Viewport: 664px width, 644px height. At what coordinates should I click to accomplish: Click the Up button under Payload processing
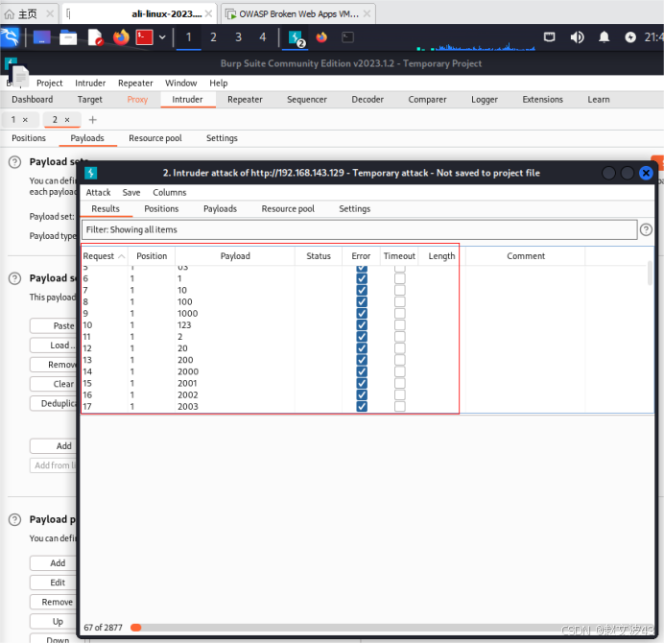[x=58, y=622]
